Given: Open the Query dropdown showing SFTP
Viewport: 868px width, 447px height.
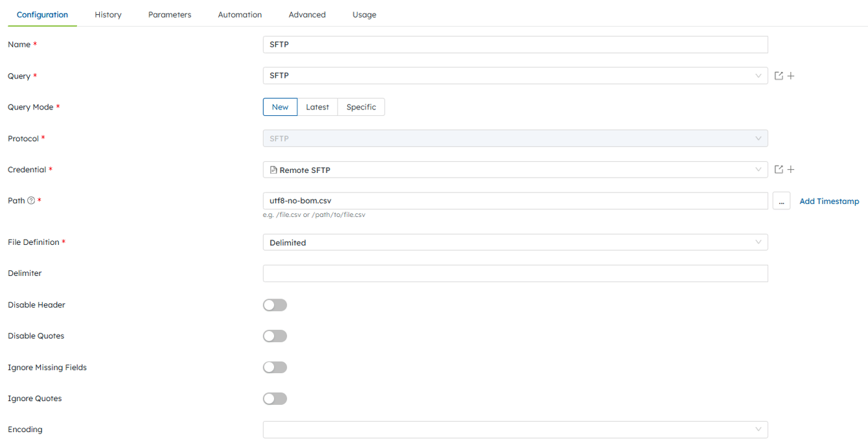Looking at the screenshot, I should (515, 76).
